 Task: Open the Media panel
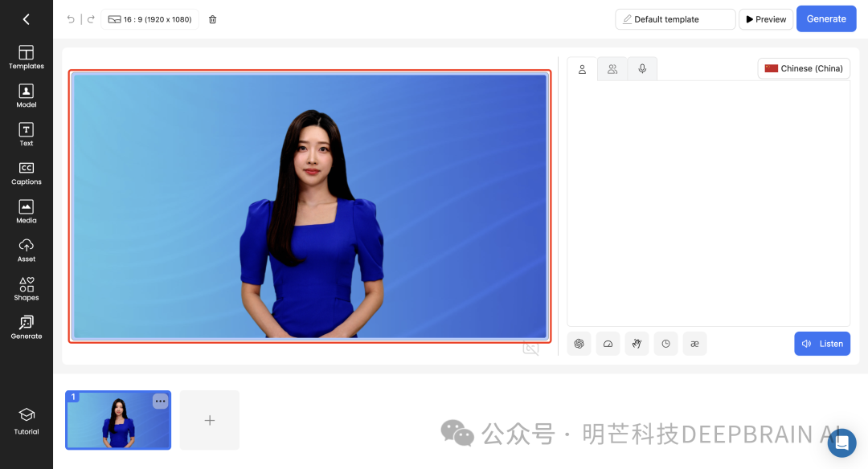(x=26, y=212)
